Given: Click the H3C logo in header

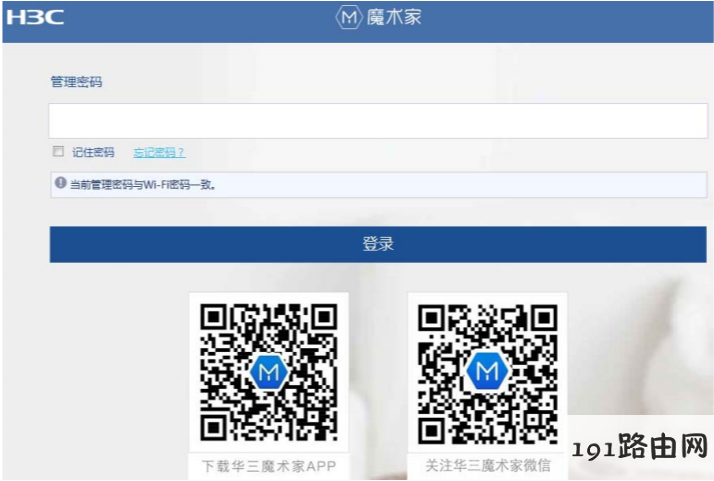Looking at the screenshot, I should pos(35,17).
